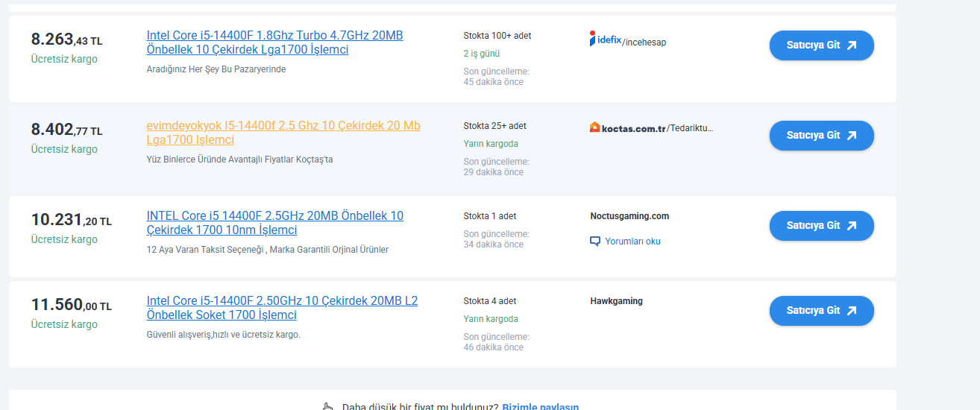Click the /Tedariktu... seller text
The image size is (980, 410).
[x=690, y=128]
